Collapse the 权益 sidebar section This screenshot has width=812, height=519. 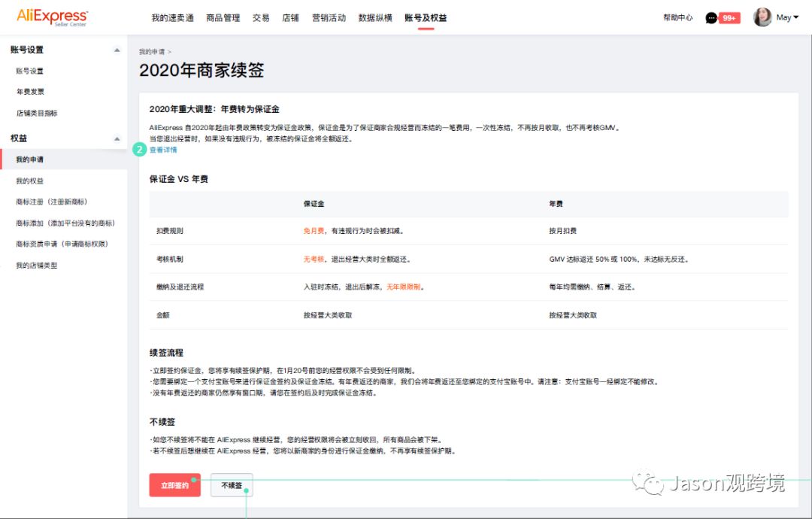[117, 138]
